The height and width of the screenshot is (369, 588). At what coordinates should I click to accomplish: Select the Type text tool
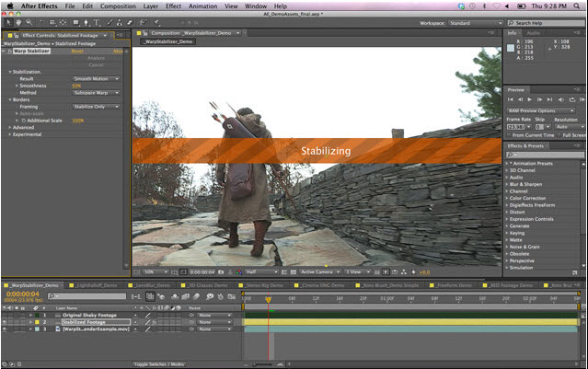pos(97,22)
